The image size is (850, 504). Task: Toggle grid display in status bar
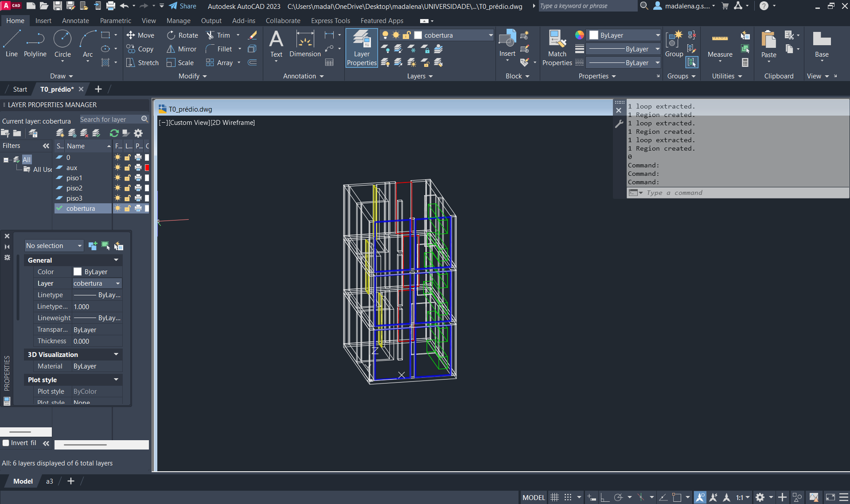(554, 497)
